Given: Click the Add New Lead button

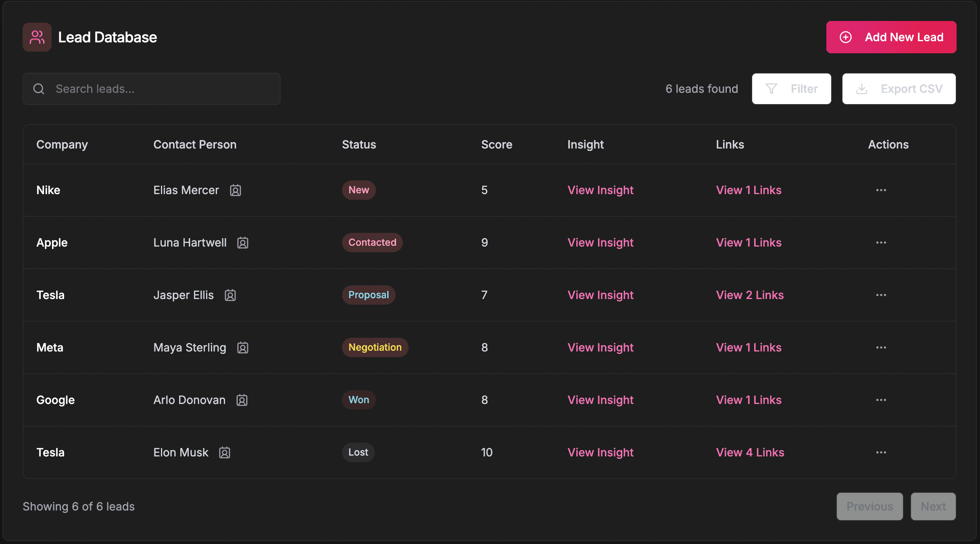Looking at the screenshot, I should click(x=891, y=37).
